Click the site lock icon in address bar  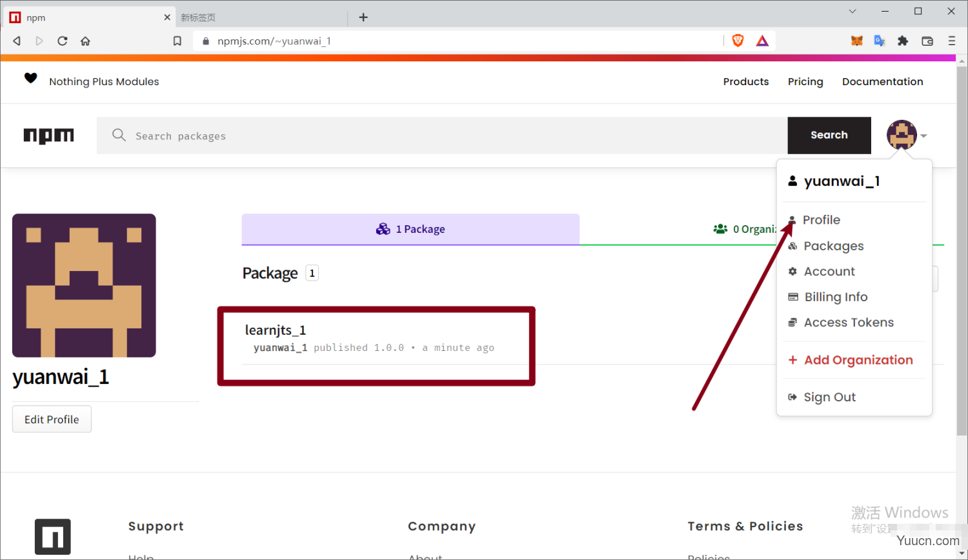pos(206,41)
